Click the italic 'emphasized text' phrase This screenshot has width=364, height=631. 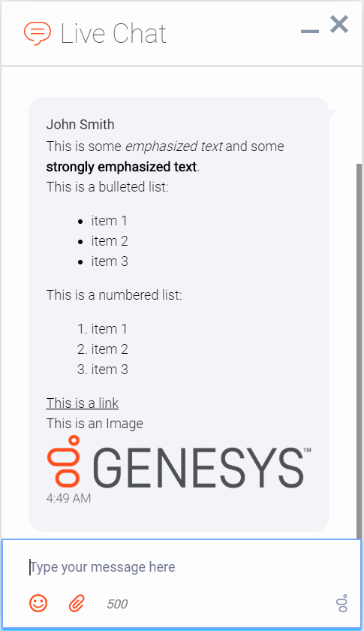pyautogui.click(x=174, y=146)
